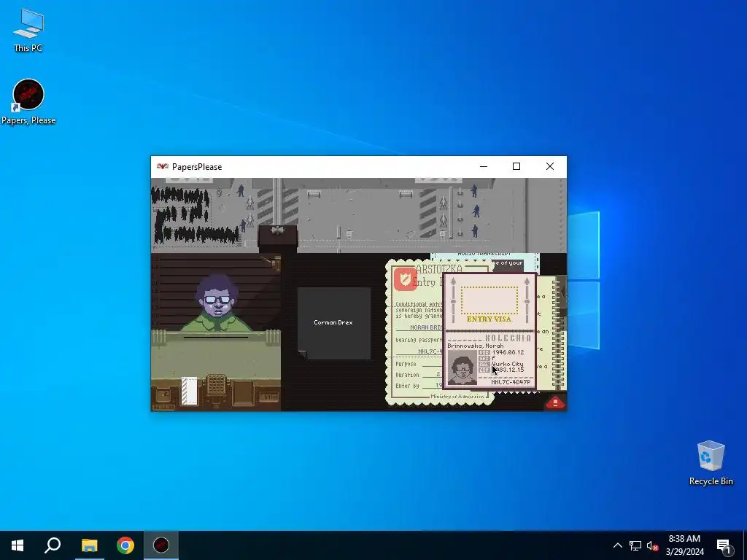The width and height of the screenshot is (747, 560).
Task: Click date of birth 1946.08.12 in passport
Action: click(508, 352)
